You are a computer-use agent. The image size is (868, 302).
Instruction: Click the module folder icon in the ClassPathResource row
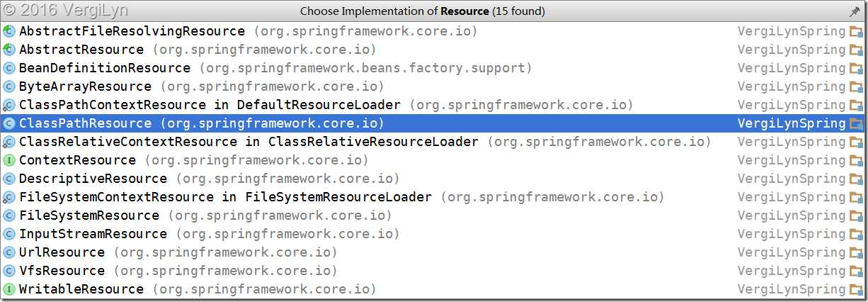pyautogui.click(x=857, y=123)
